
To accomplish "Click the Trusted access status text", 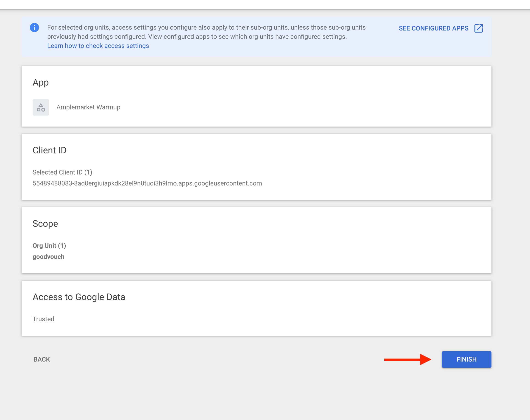I will tap(43, 319).
